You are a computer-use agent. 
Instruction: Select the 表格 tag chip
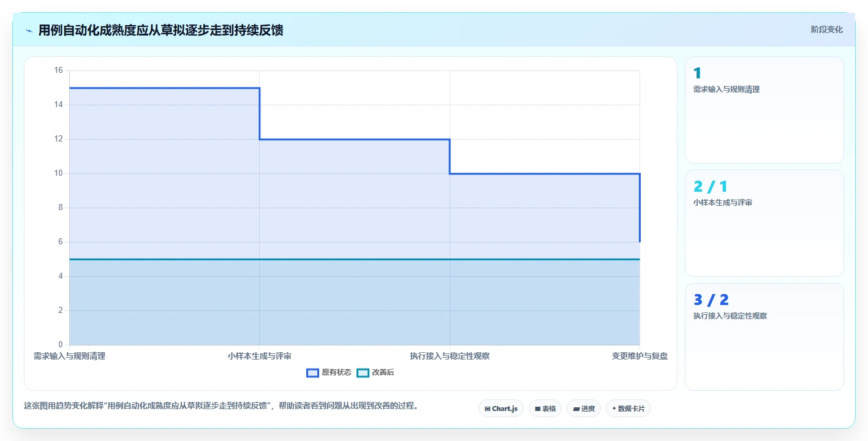pos(545,409)
